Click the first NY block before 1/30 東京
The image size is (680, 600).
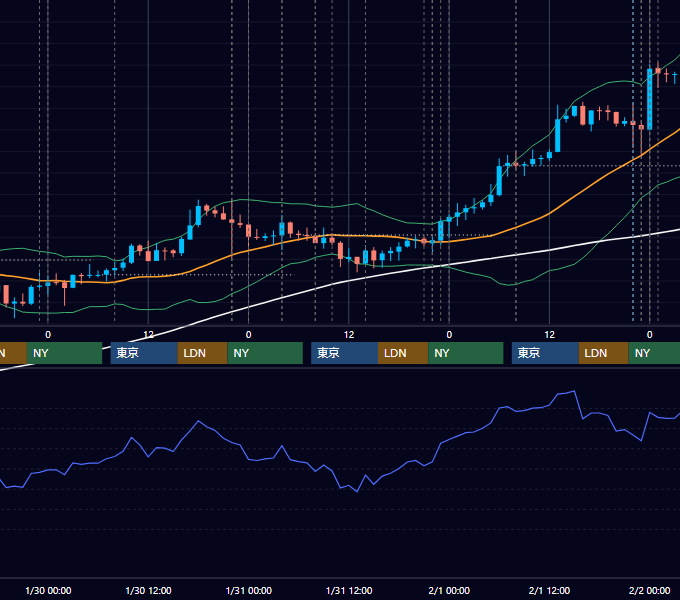click(x=64, y=353)
